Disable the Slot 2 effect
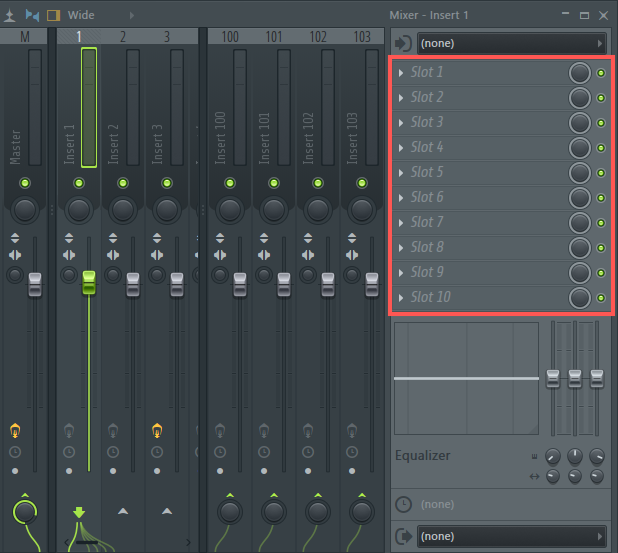 [601, 98]
